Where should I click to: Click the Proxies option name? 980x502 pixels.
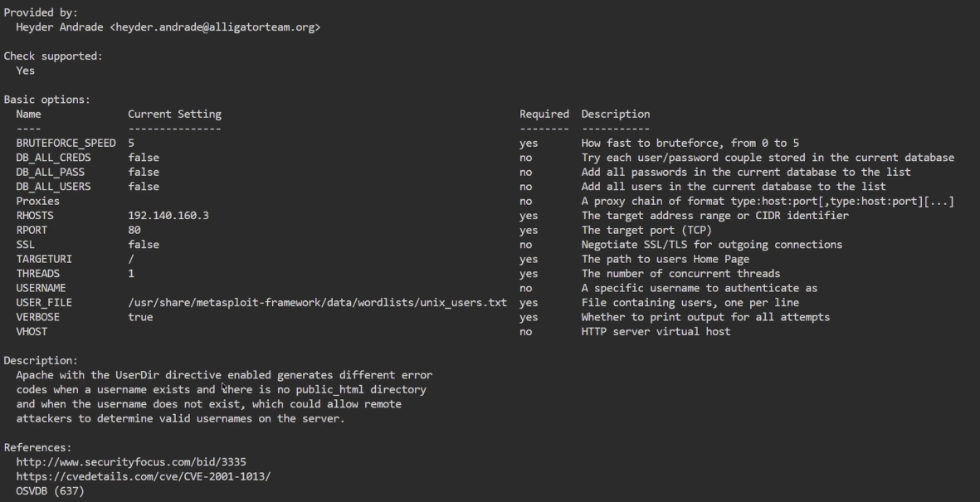(37, 202)
